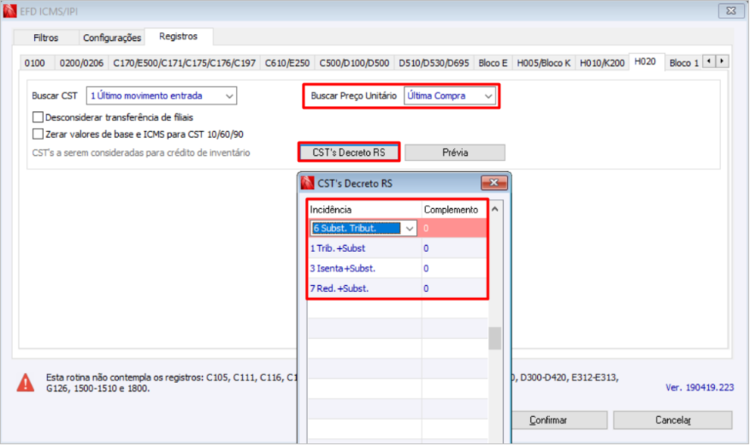The image size is (750, 446).
Task: Click the EFD ICMS/IPI application icon
Action: click(x=10, y=11)
